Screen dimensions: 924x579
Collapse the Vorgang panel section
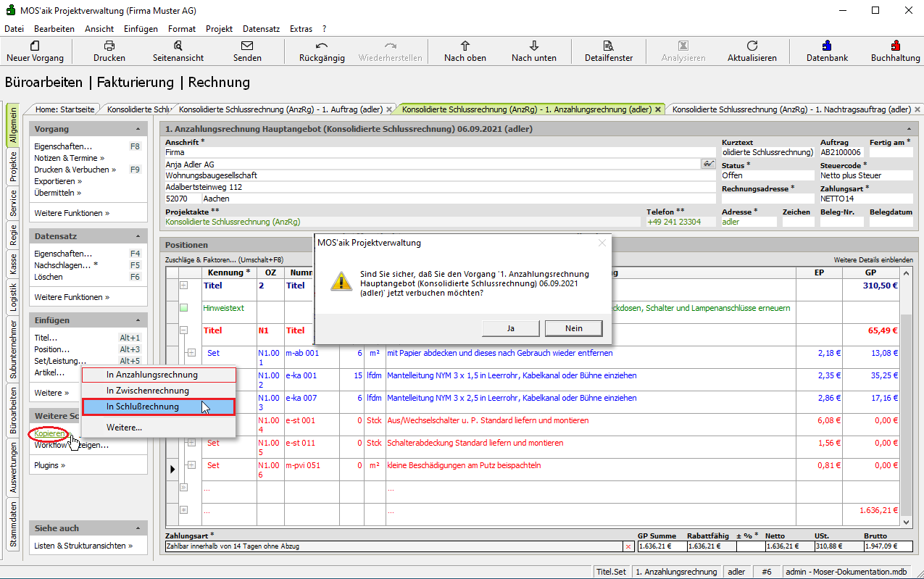[138, 129]
